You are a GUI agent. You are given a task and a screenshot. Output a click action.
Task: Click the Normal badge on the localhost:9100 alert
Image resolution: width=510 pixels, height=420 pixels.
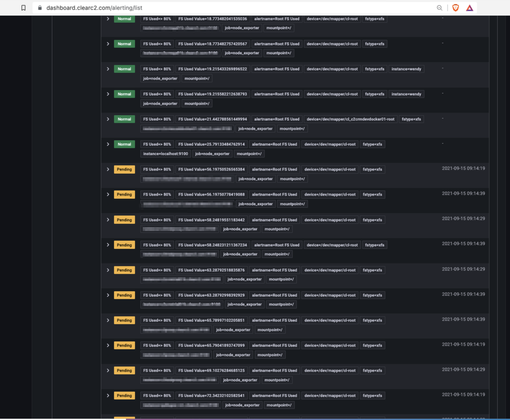pos(124,144)
